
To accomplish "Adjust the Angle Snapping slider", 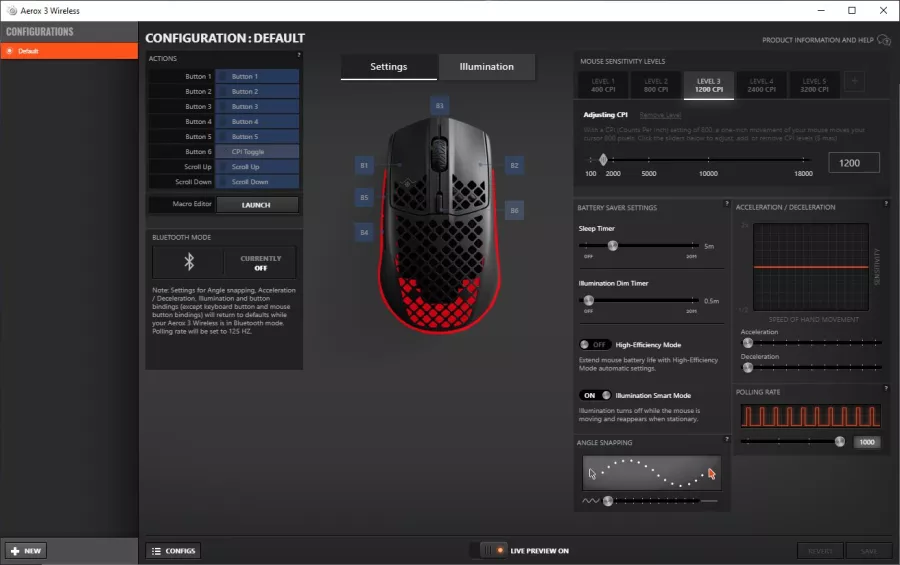I will point(608,501).
